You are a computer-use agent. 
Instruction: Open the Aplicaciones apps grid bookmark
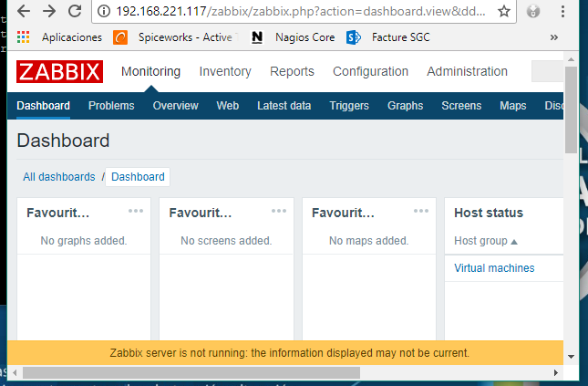coord(23,37)
